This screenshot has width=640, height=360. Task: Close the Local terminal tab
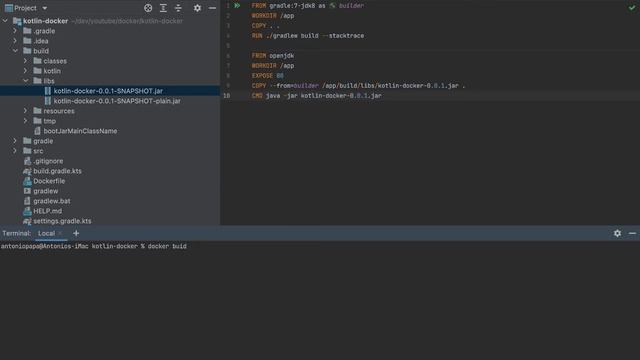point(60,233)
